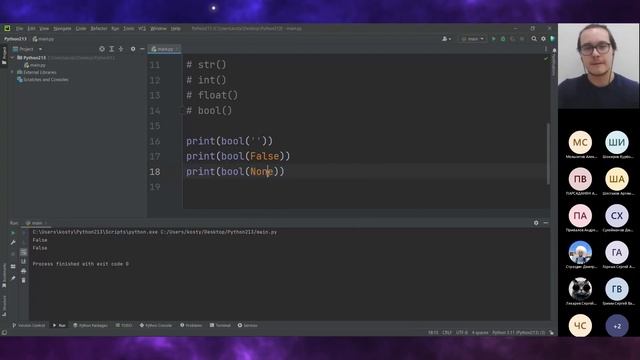This screenshot has height=360, width=640.
Task: Open Terminal tool window
Action: coord(220,326)
